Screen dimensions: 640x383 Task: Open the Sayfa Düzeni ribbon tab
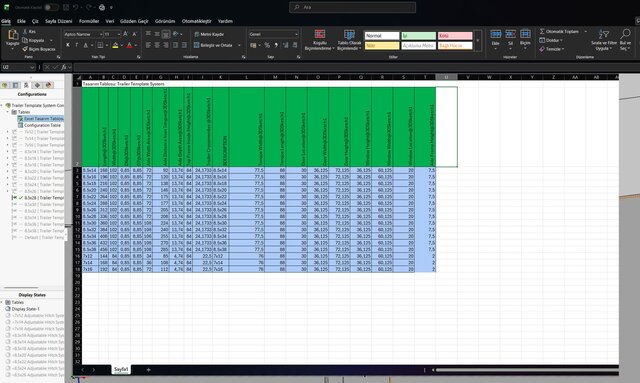point(58,21)
